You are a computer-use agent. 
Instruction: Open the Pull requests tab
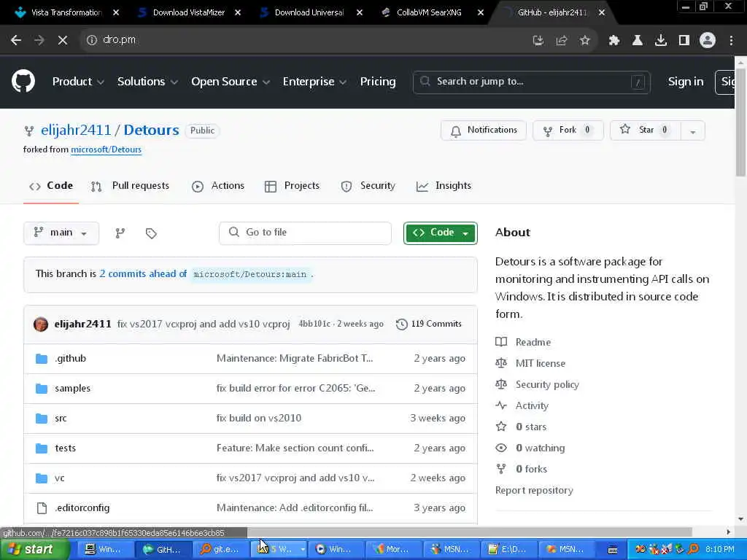tap(130, 186)
